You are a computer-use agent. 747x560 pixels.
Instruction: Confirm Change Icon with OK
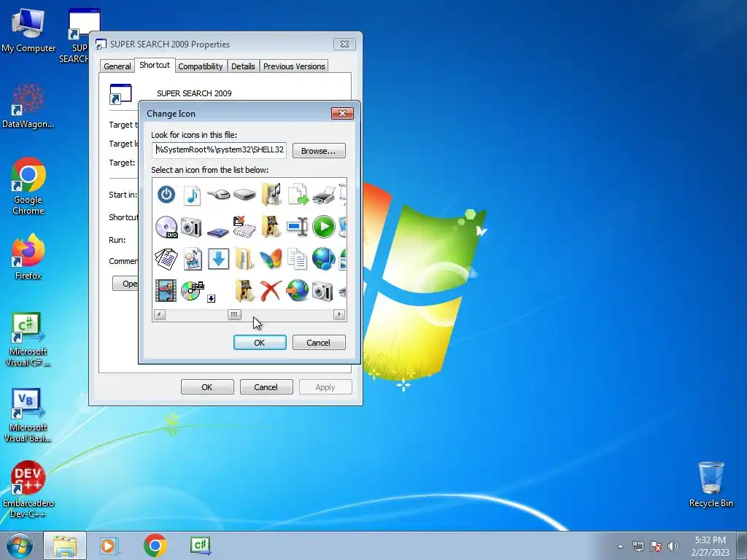coord(260,343)
